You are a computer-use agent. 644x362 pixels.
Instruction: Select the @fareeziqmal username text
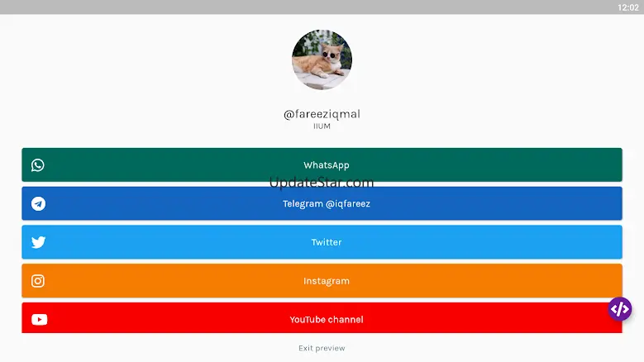tap(322, 114)
